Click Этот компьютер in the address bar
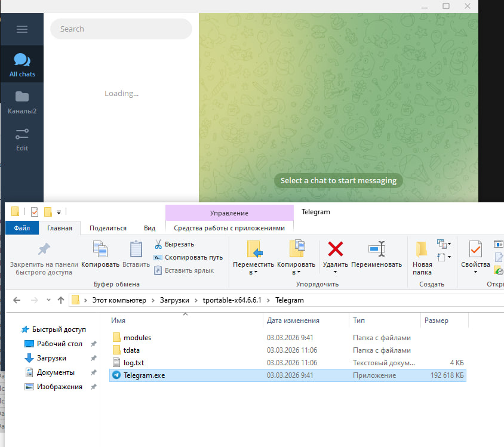 (x=119, y=300)
